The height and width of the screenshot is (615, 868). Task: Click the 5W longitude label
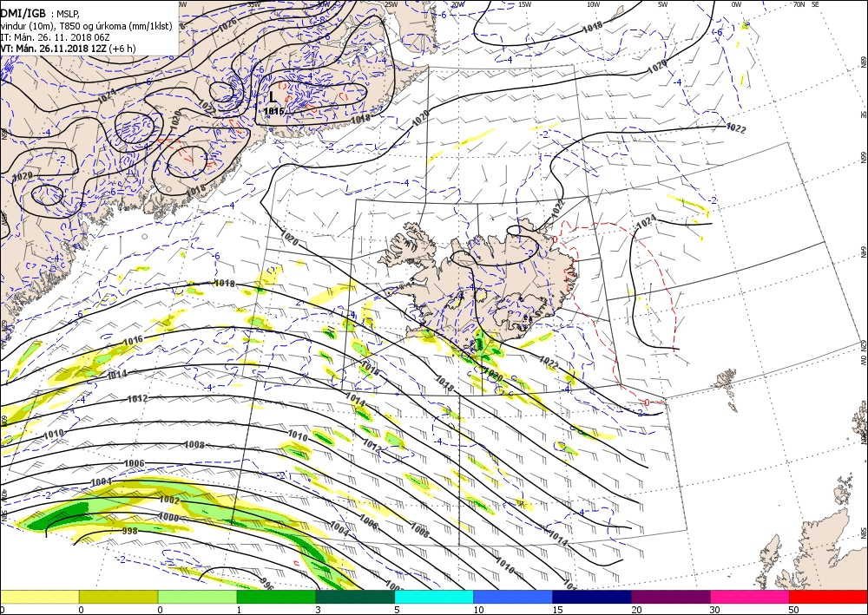pos(662,5)
